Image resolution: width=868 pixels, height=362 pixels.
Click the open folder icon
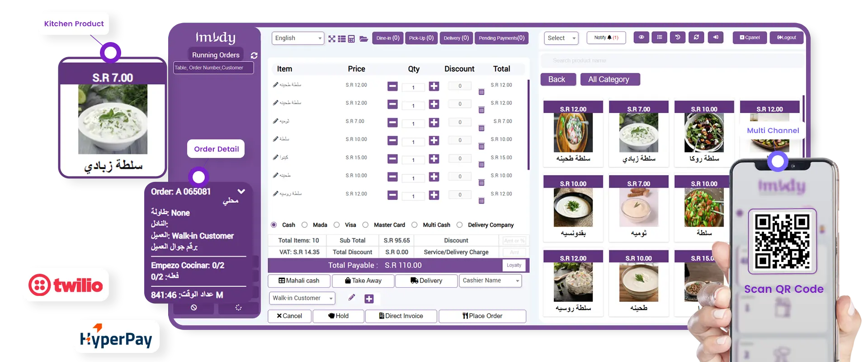[363, 38]
